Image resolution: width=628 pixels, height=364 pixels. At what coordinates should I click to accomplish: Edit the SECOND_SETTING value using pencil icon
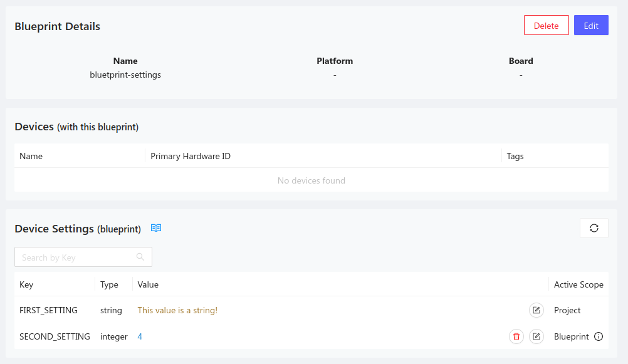coord(536,336)
